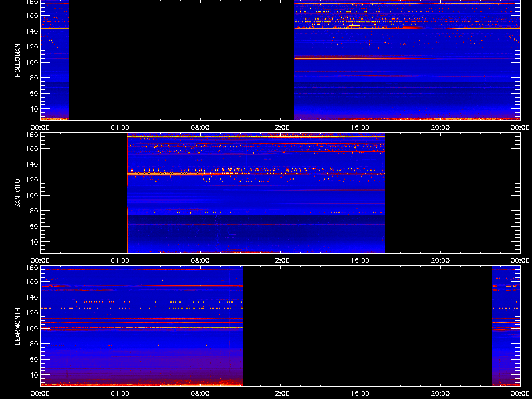Click the Learmonth spectrogram data block before 10:00
Screen dimensions: 532x399
pos(142,327)
